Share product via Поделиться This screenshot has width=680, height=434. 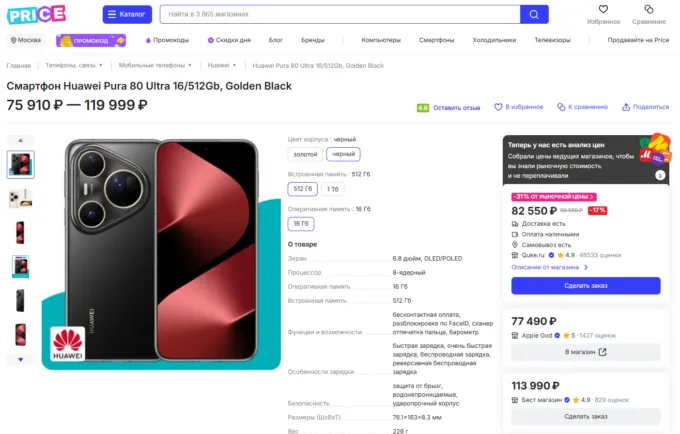click(645, 107)
